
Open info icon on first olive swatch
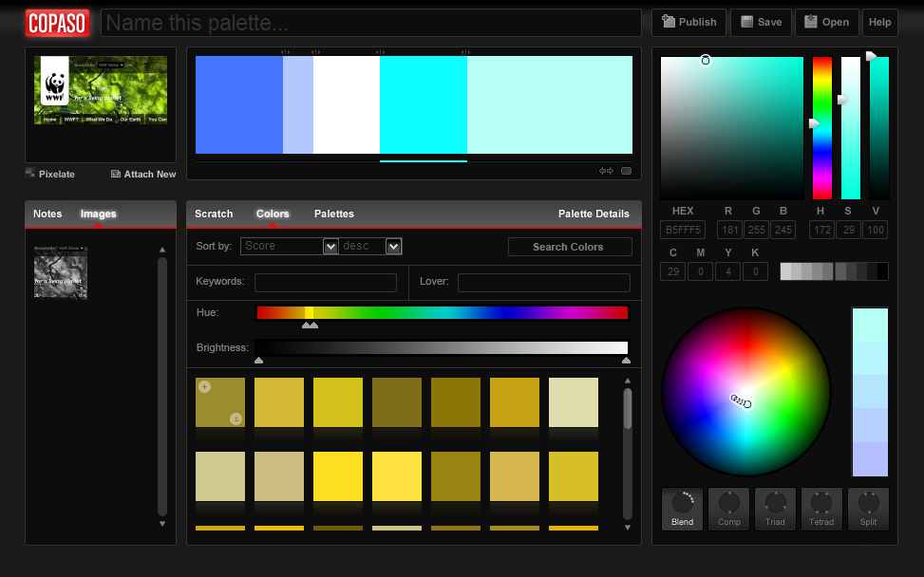tap(236, 419)
